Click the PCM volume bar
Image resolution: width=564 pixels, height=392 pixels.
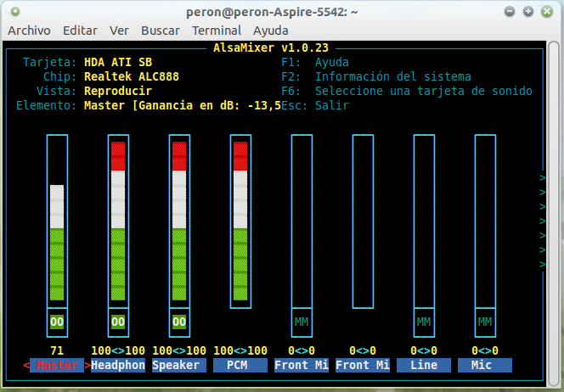[x=240, y=221]
